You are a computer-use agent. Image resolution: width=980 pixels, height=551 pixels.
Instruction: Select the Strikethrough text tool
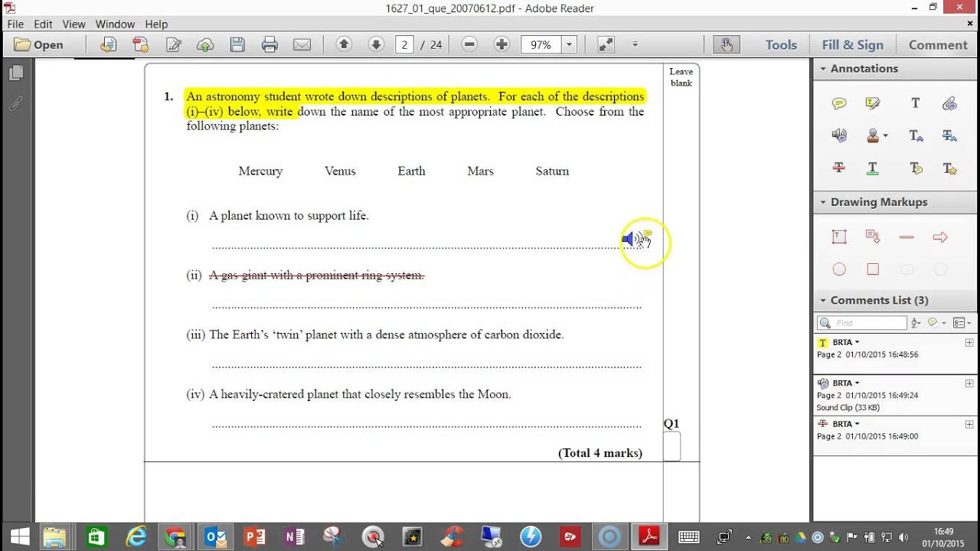click(839, 168)
